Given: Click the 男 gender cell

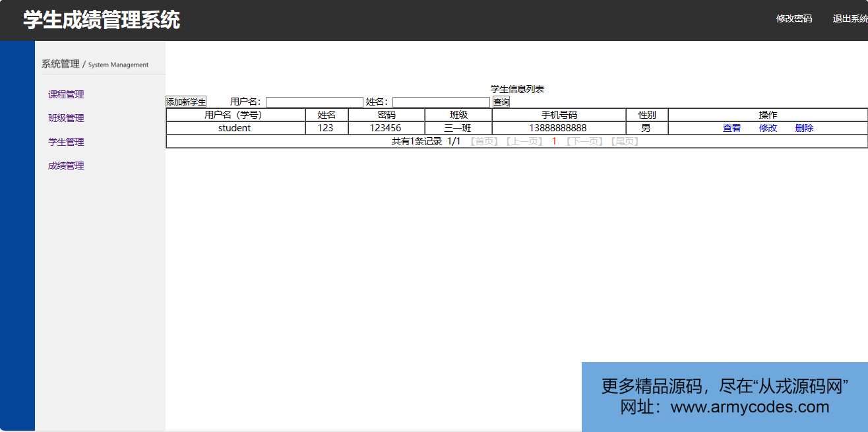Looking at the screenshot, I should point(646,128).
